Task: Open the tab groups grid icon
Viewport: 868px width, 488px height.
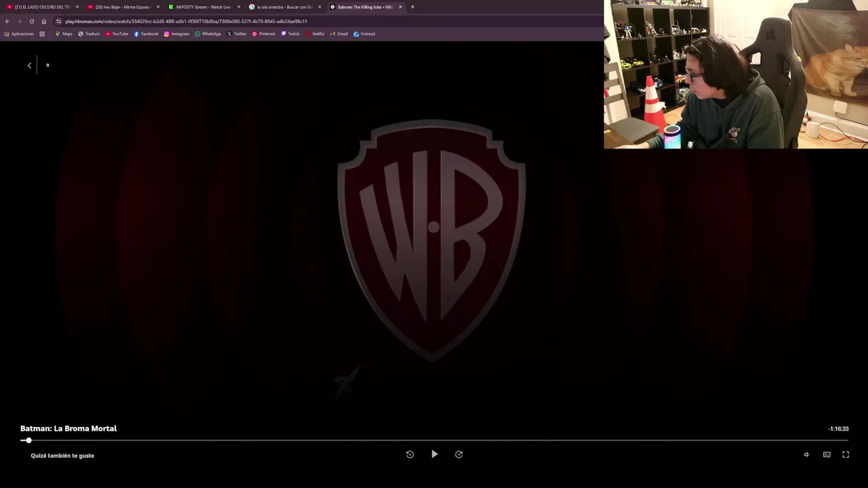Action: (x=42, y=34)
